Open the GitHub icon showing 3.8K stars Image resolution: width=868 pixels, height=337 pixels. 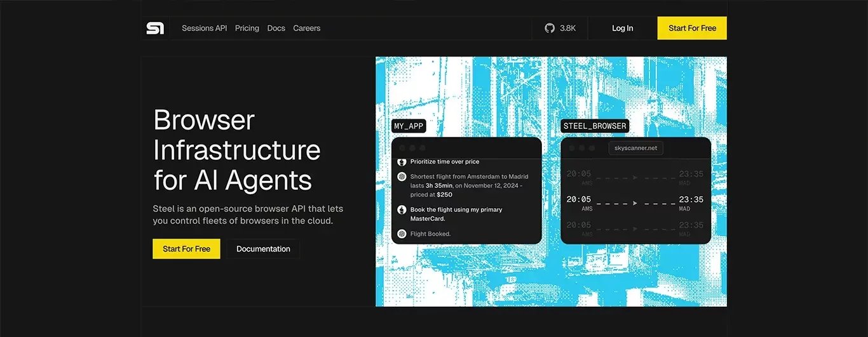550,28
